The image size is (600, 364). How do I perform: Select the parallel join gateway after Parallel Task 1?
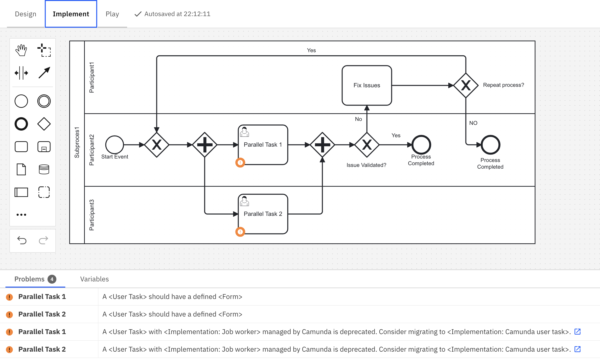323,145
